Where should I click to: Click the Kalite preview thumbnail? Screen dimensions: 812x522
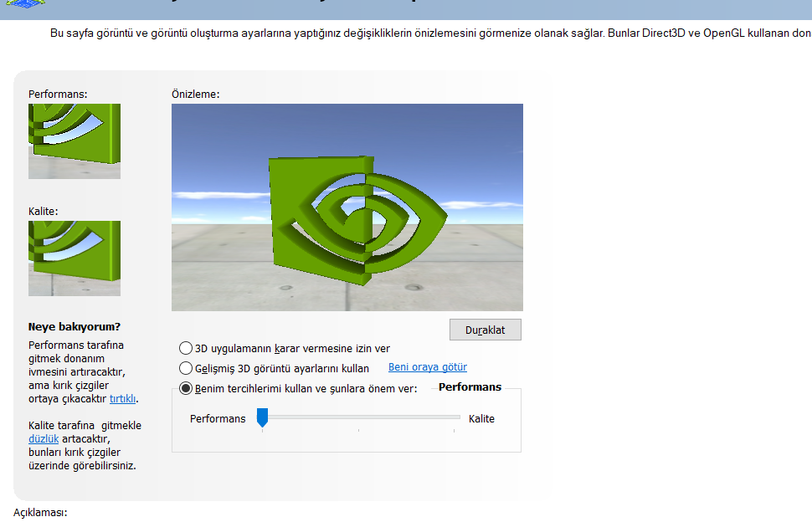tap(75, 258)
